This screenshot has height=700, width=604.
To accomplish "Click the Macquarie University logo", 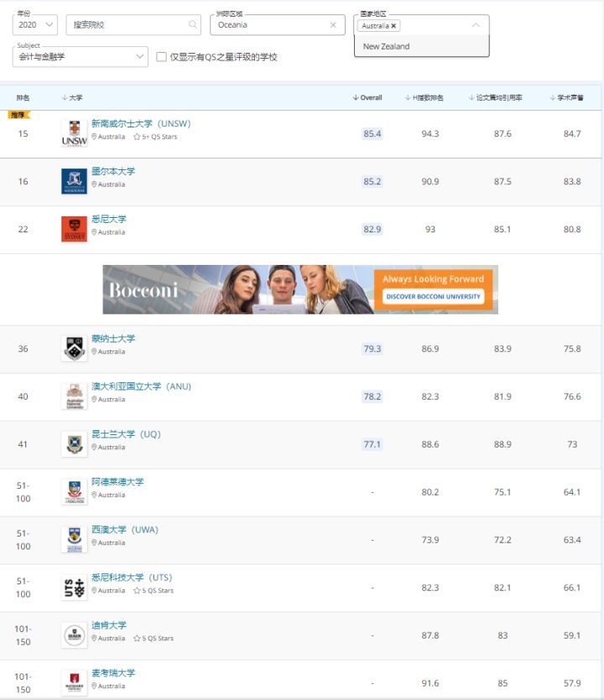I will [x=74, y=682].
